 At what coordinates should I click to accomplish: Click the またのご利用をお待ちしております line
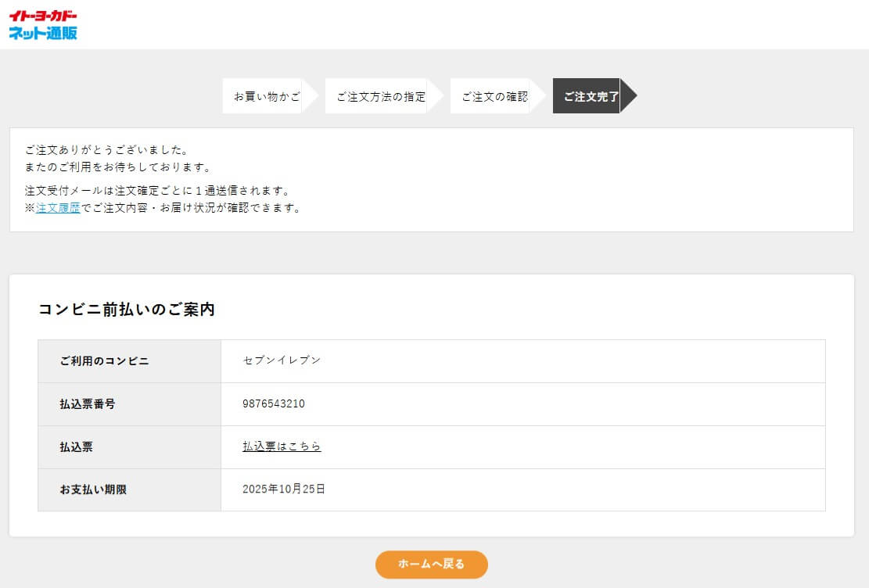pos(118,167)
